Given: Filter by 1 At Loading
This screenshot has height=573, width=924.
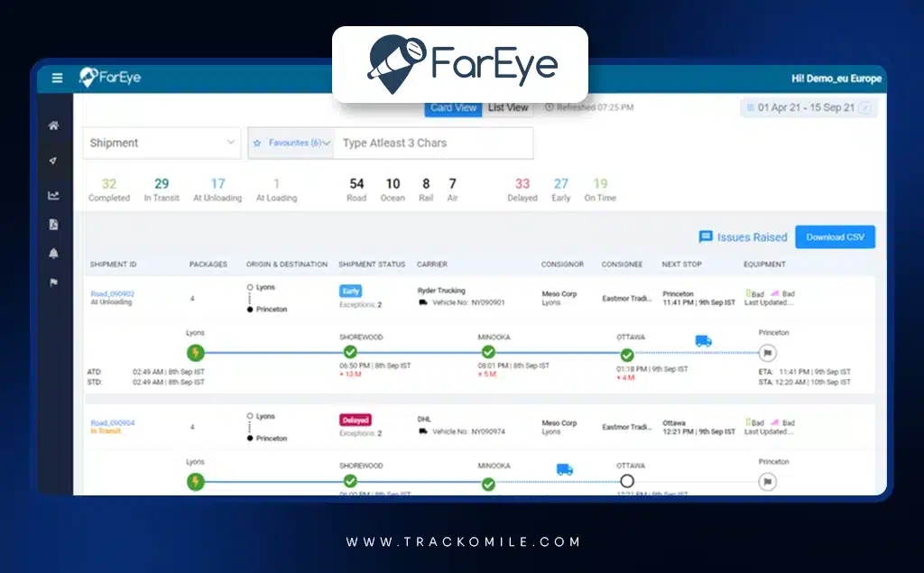Looking at the screenshot, I should click(276, 189).
